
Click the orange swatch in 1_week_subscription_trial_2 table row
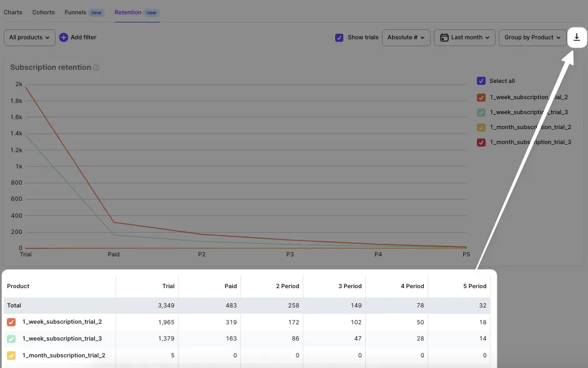click(11, 322)
